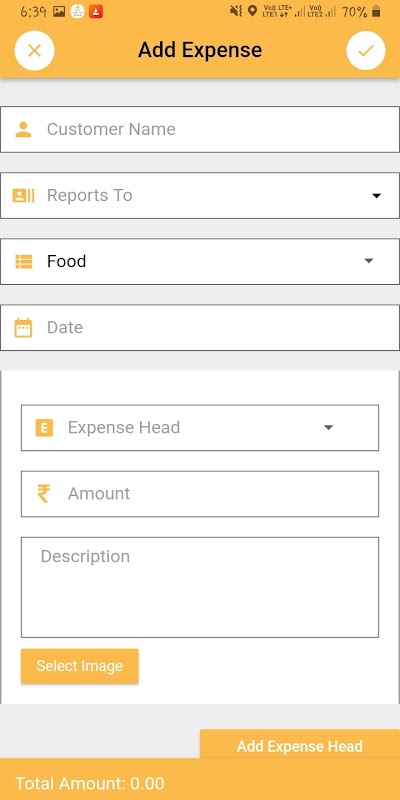Expand the Expense Head dropdown arrow
The image size is (400, 800).
[x=329, y=428]
